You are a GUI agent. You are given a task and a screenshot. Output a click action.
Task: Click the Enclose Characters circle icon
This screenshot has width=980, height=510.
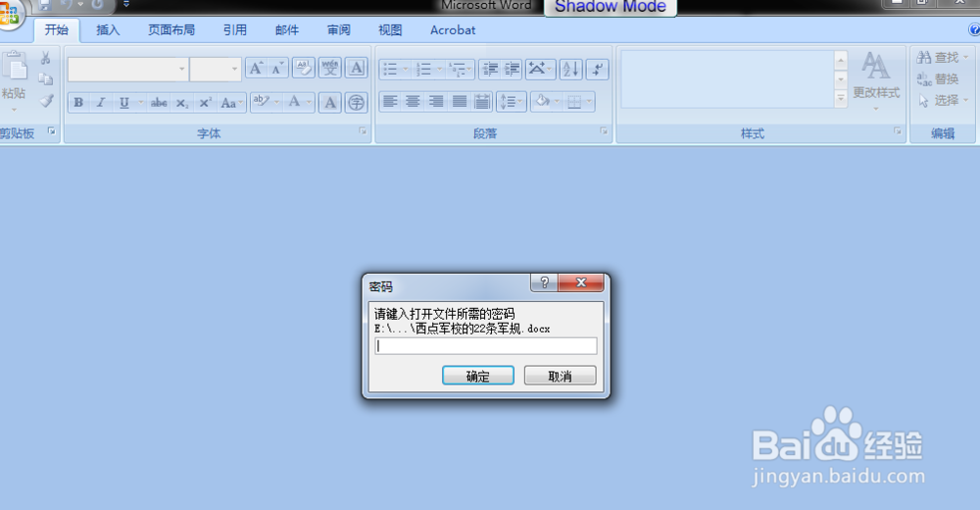[357, 103]
